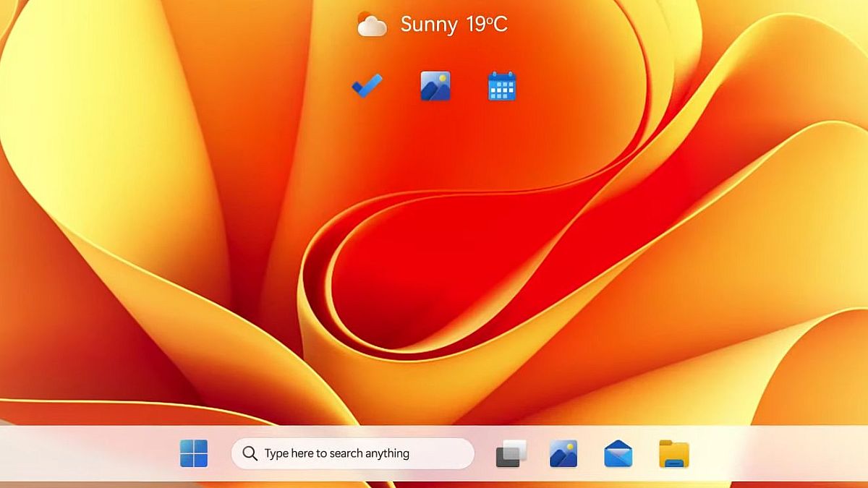Open the Mail app in taskbar
This screenshot has height=488, width=868.
click(618, 453)
